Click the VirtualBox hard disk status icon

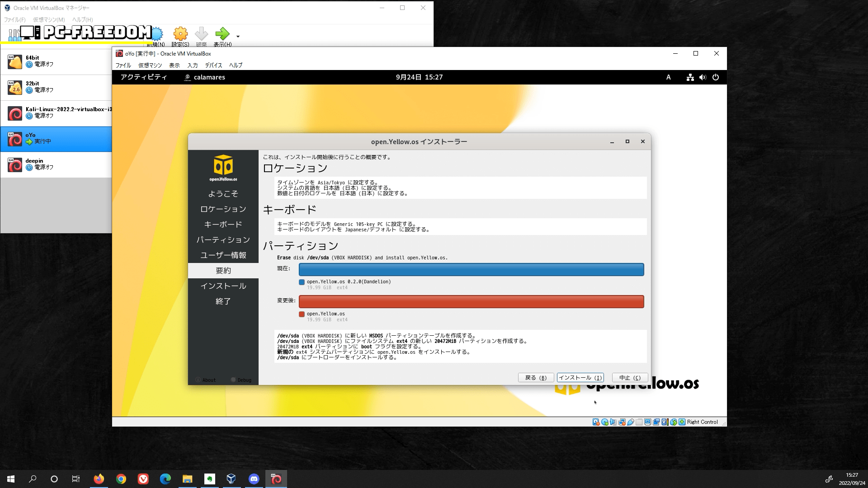tap(596, 422)
